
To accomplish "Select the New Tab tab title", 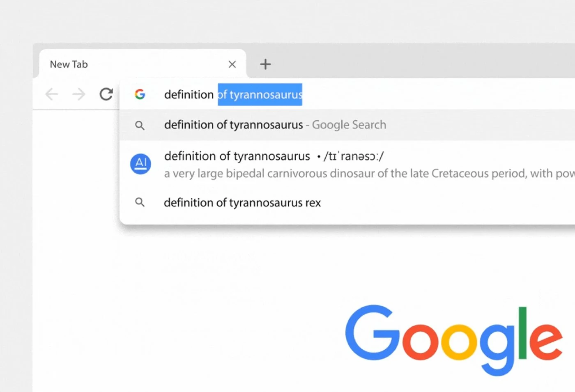I will pos(69,64).
